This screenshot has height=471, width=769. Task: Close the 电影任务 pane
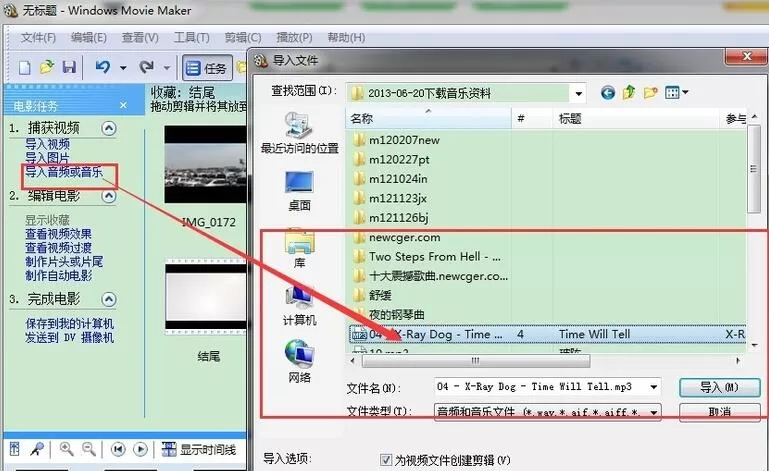pos(123,105)
